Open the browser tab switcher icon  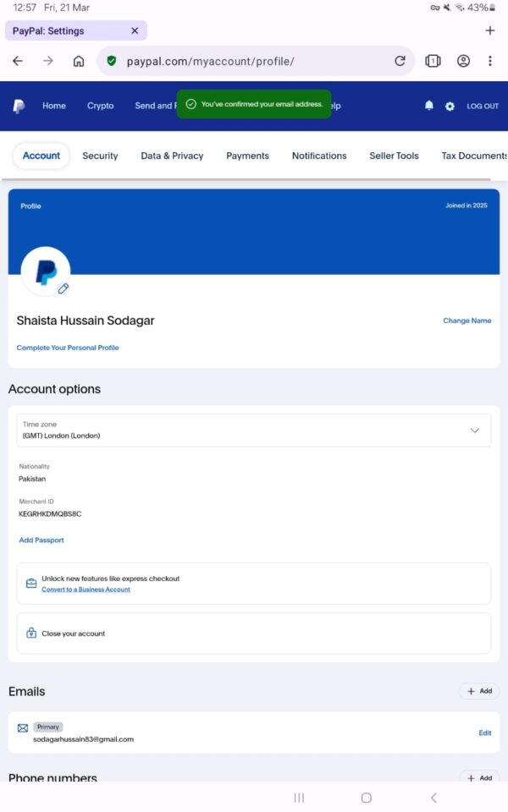[x=433, y=61]
